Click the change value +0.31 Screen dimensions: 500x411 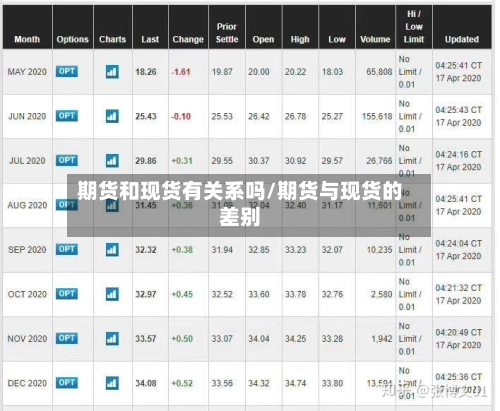(x=182, y=161)
